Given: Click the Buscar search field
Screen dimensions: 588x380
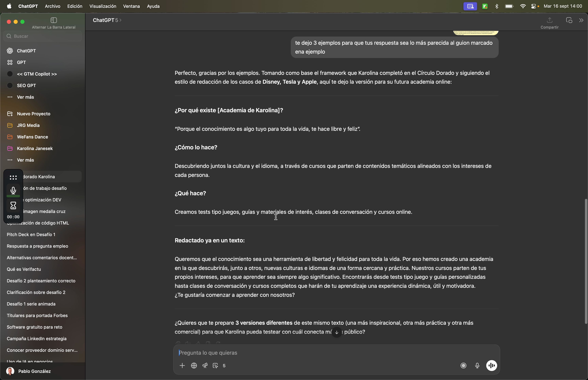Looking at the screenshot, I should point(42,36).
